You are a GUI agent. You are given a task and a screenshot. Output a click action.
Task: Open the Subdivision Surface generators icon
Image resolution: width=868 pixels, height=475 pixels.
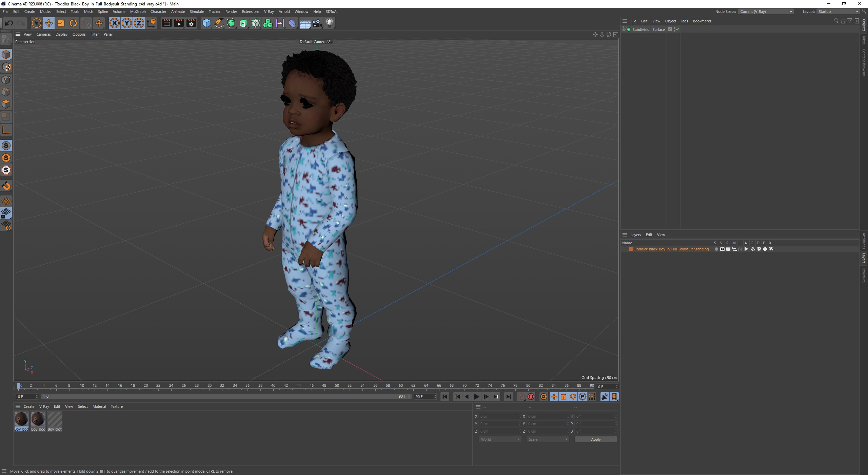pyautogui.click(x=231, y=23)
